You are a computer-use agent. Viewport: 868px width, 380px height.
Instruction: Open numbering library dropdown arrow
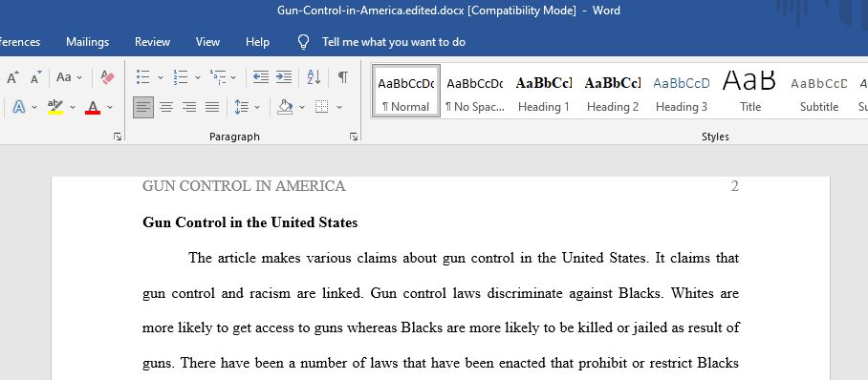coord(198,77)
